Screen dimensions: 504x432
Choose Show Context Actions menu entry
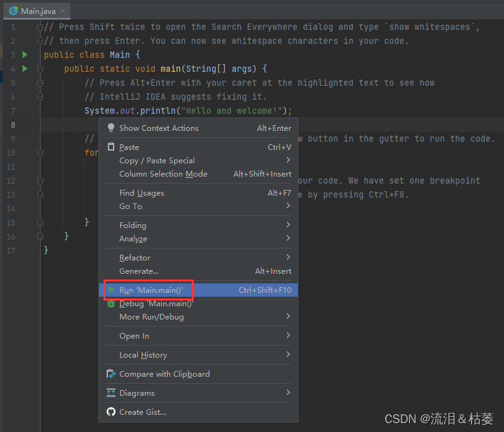pyautogui.click(x=198, y=128)
